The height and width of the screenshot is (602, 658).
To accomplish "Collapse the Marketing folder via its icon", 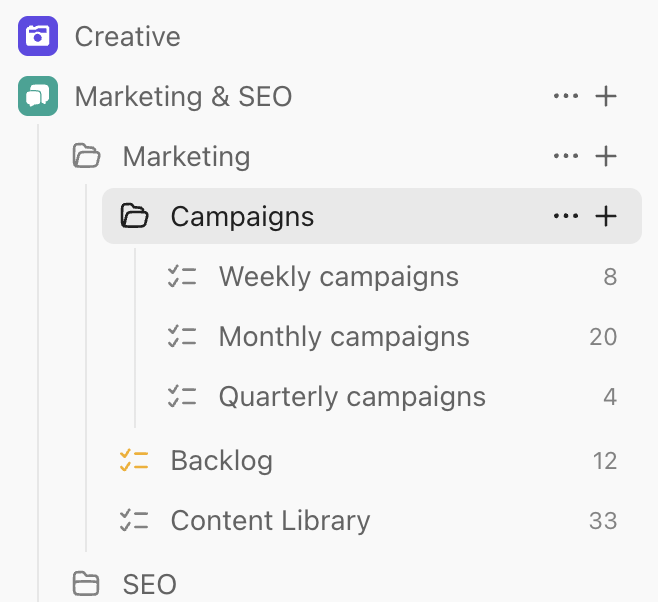I will (86, 156).
